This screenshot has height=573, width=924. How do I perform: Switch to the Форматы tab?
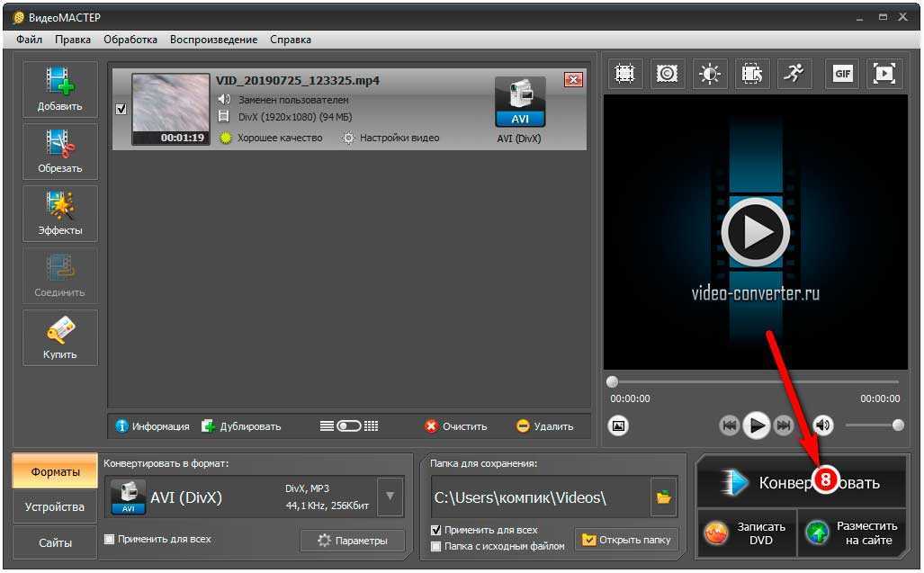click(55, 471)
